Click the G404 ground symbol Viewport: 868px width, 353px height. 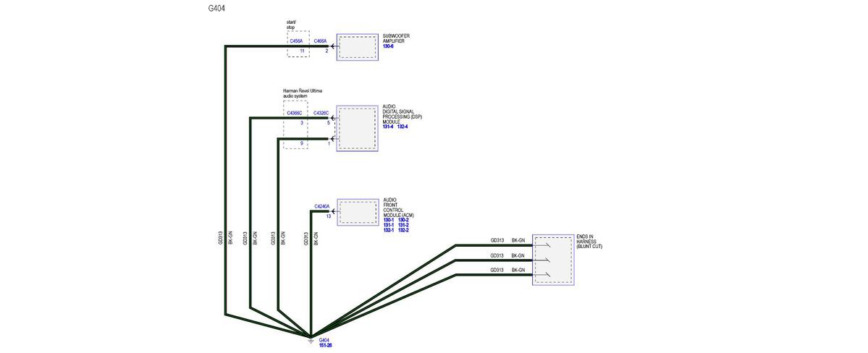[311, 340]
